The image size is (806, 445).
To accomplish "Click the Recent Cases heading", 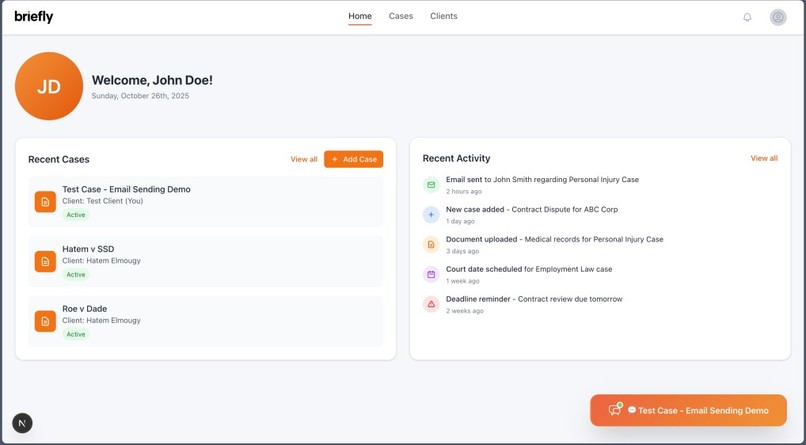I will 59,159.
